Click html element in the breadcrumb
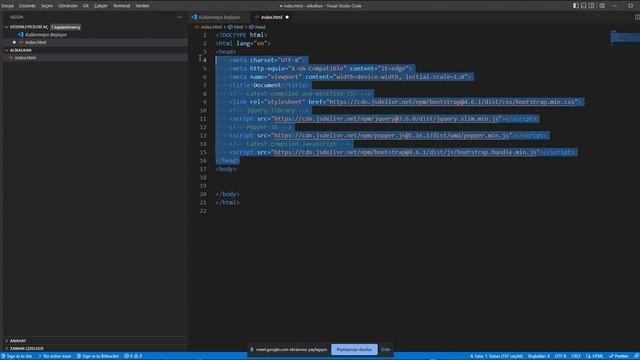Screen dimensions: 640x360 click(238, 27)
